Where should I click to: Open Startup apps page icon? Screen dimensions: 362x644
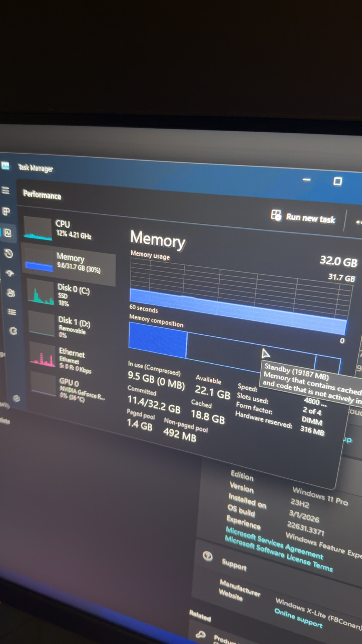pyautogui.click(x=10, y=273)
